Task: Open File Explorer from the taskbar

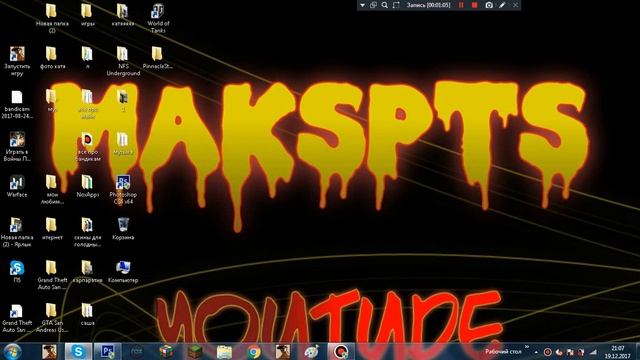Action: [x=224, y=351]
